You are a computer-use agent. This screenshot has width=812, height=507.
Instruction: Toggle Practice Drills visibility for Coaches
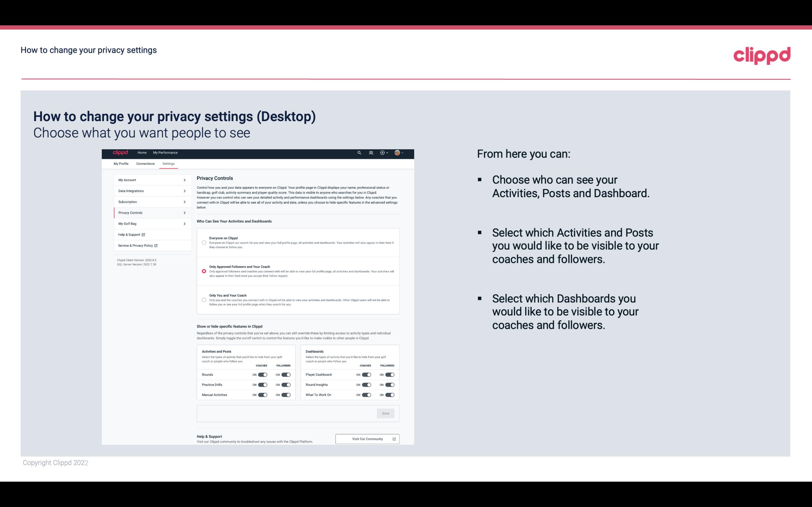pyautogui.click(x=262, y=385)
